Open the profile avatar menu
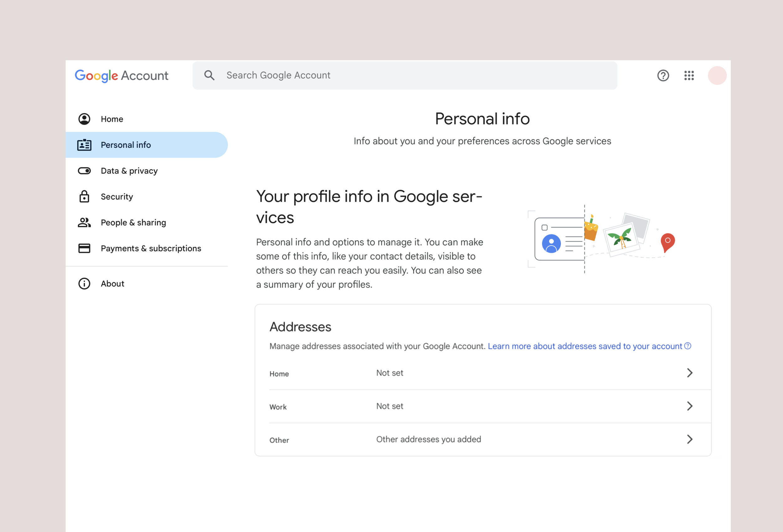783x532 pixels. [717, 75]
